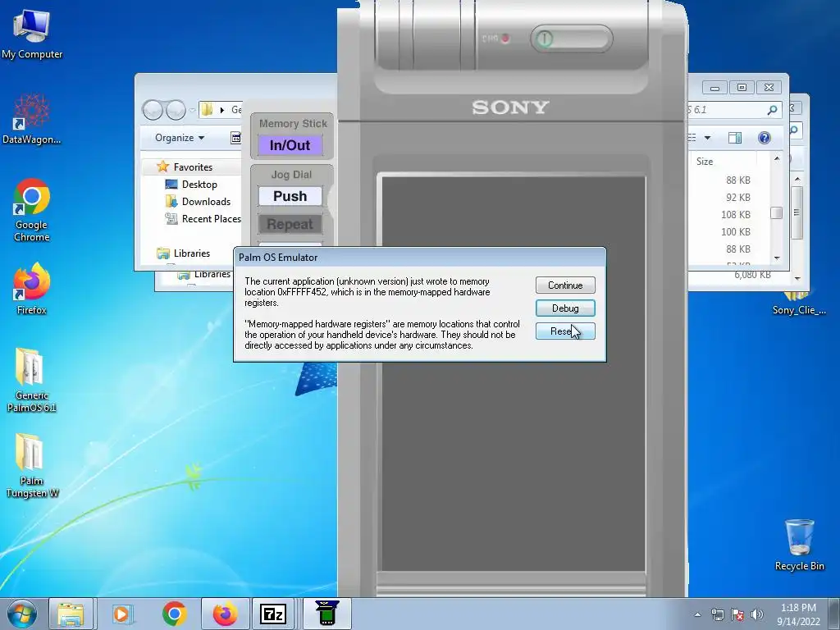This screenshot has height=630, width=840.
Task: Click Reset button in the emulator dialog
Action: click(x=565, y=331)
